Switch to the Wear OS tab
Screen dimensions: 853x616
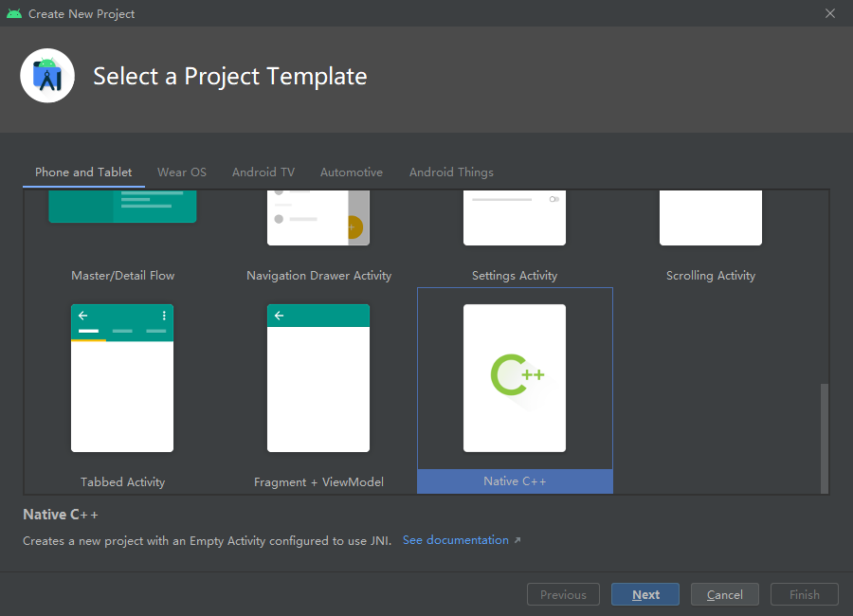tap(182, 172)
